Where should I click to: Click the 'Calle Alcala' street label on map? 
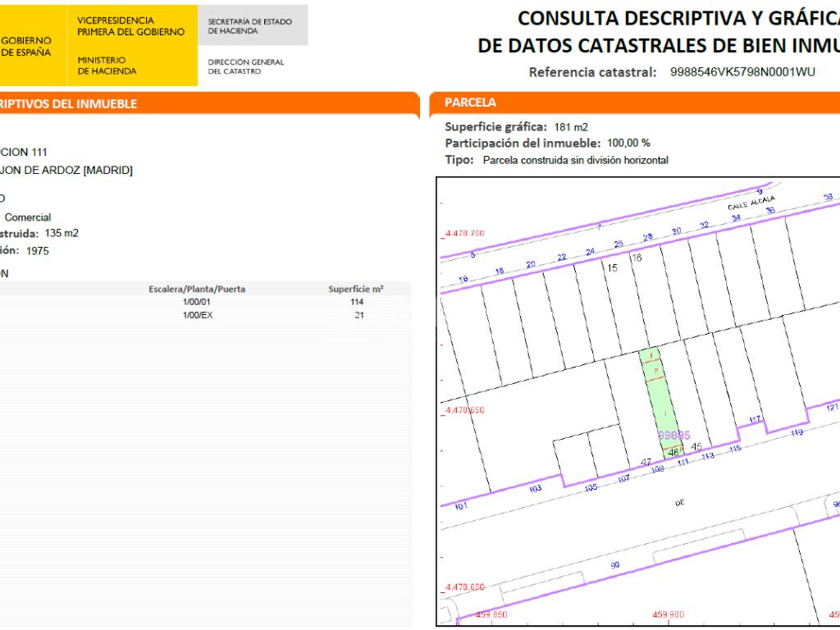[x=751, y=204]
